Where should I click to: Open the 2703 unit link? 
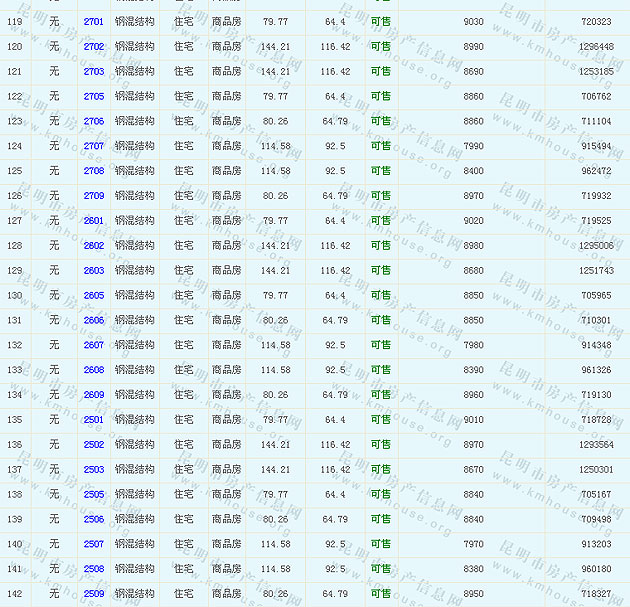(x=93, y=72)
